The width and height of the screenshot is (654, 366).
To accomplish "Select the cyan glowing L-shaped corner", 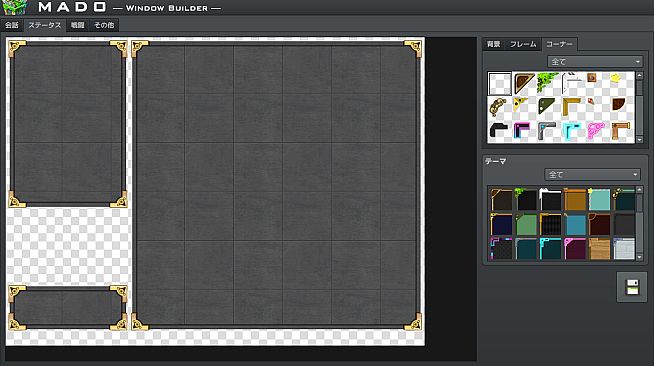I will pos(572,131).
